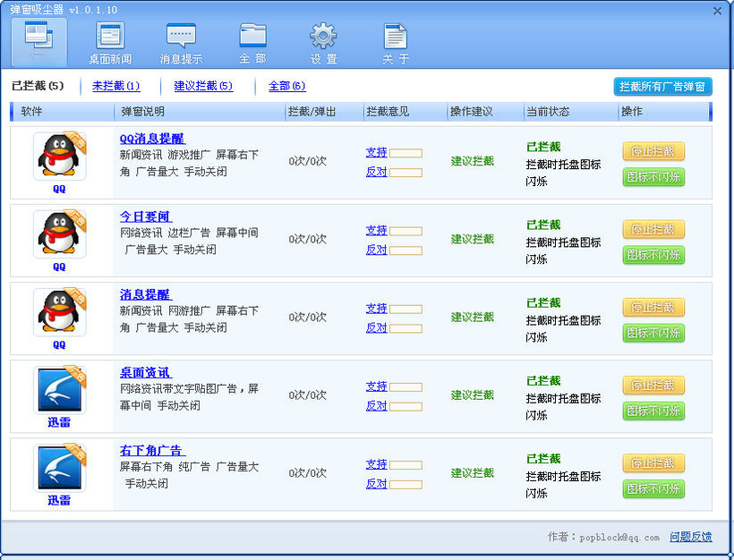
Task: Click 拦截所有广告弹窗 button
Action: [663, 87]
